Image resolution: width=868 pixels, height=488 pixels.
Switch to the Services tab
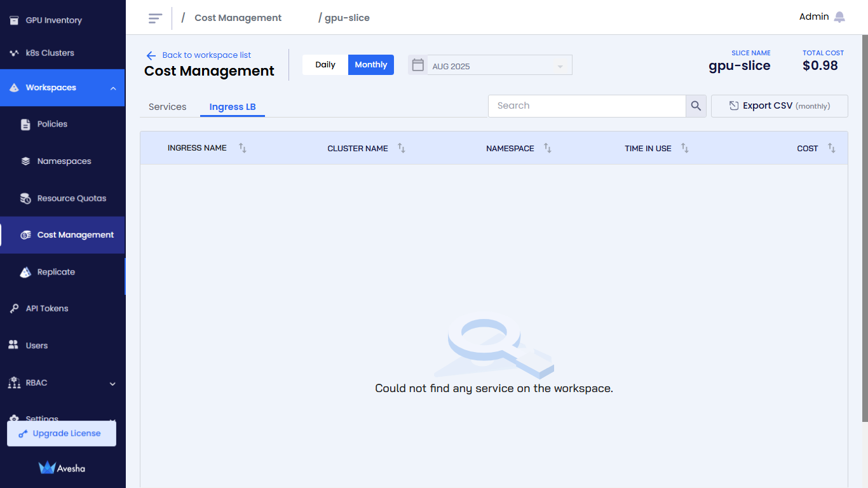tap(167, 107)
